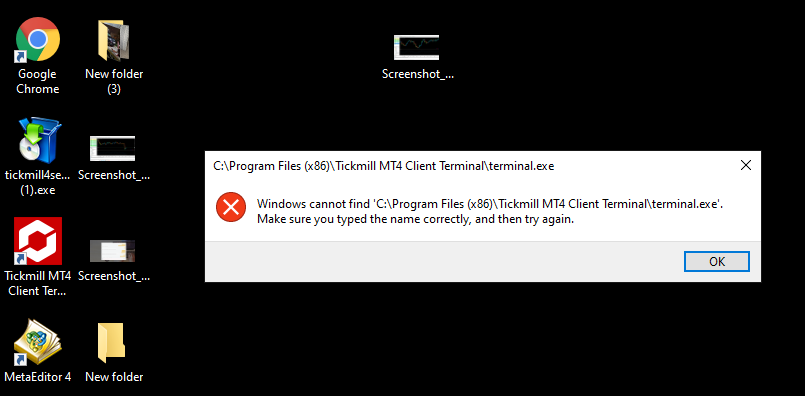Viewport: 805px width, 396px height.
Task: Click the 'Google Chrome' label text
Action: (37, 81)
